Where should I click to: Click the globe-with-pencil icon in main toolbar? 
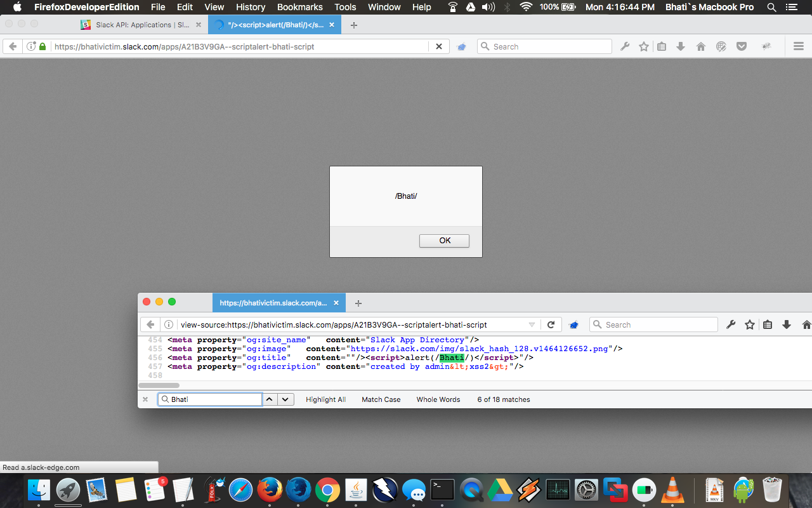tap(721, 46)
